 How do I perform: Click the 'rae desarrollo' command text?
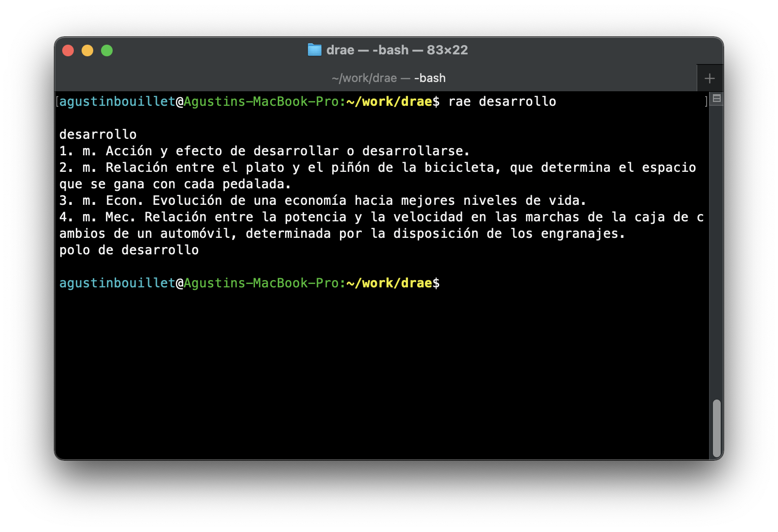(x=502, y=101)
